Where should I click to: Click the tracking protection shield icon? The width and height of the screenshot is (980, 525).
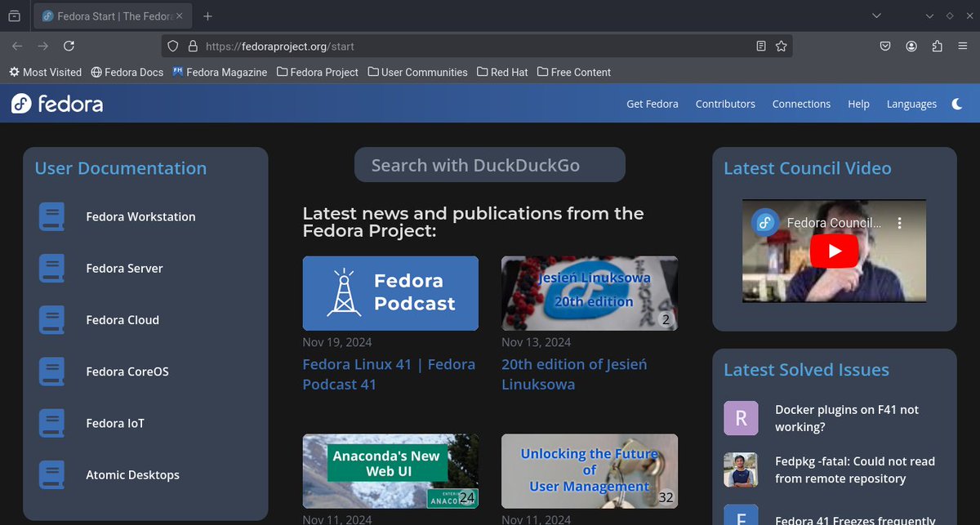coord(172,47)
